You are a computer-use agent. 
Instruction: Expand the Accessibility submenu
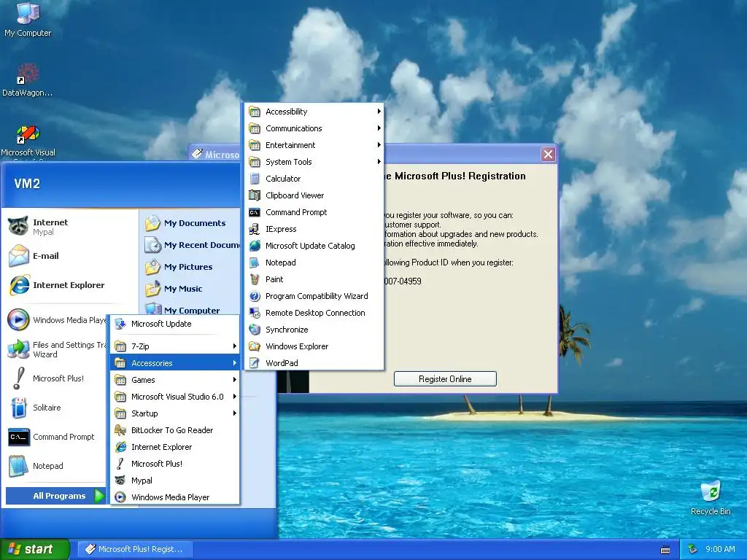(315, 112)
